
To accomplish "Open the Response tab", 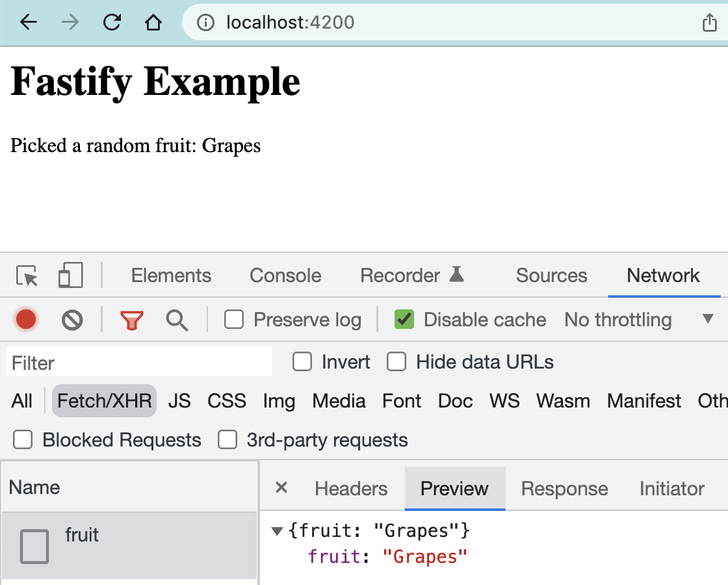I will [x=565, y=488].
